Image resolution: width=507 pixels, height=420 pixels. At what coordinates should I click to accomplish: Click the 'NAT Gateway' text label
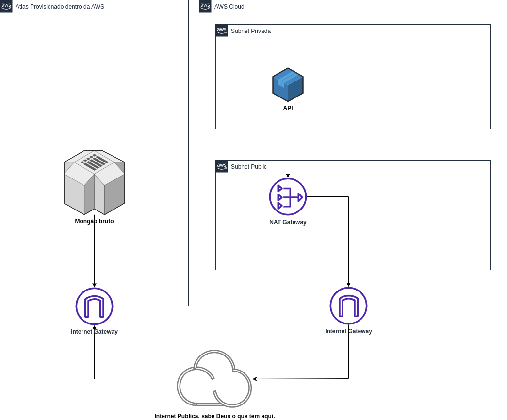[x=288, y=222]
